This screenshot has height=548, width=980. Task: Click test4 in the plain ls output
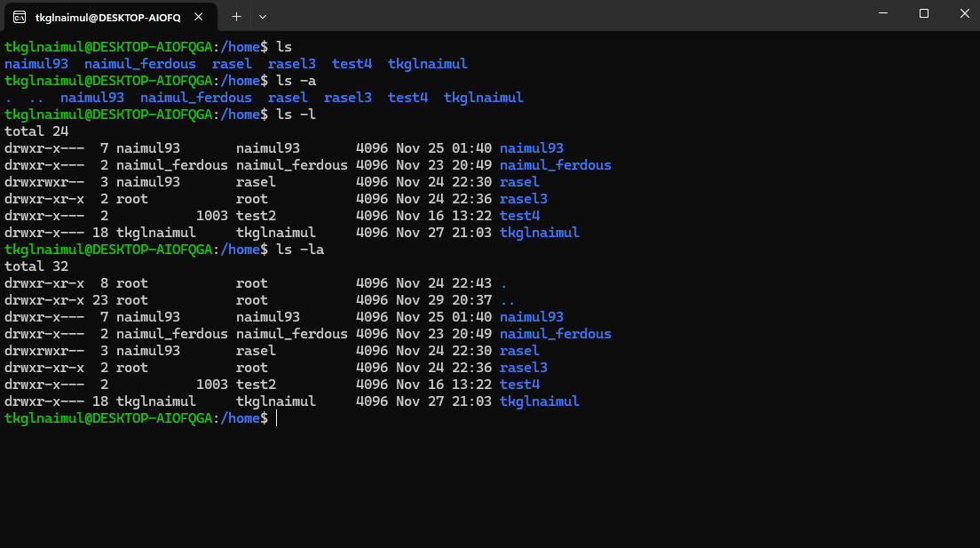pyautogui.click(x=352, y=64)
